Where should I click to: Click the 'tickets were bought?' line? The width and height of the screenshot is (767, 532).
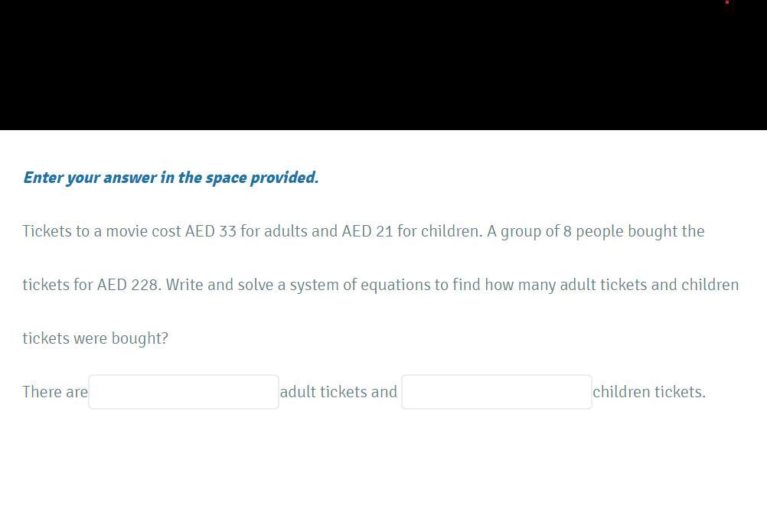[95, 338]
